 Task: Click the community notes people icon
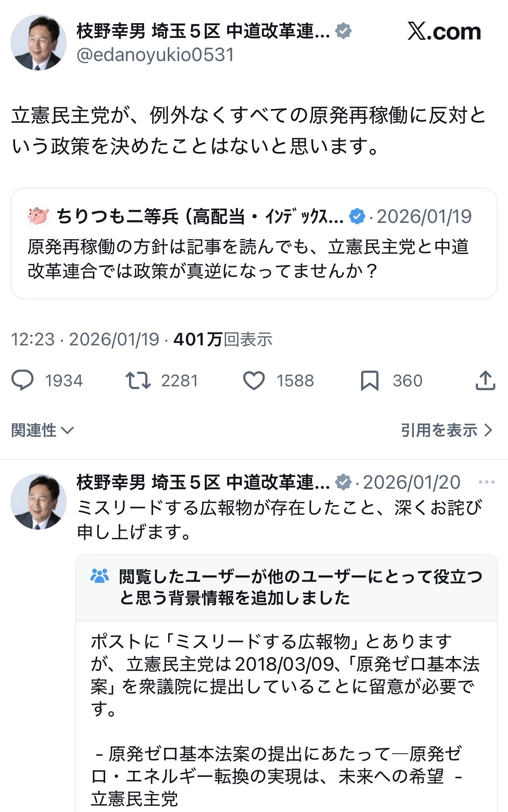[99, 576]
